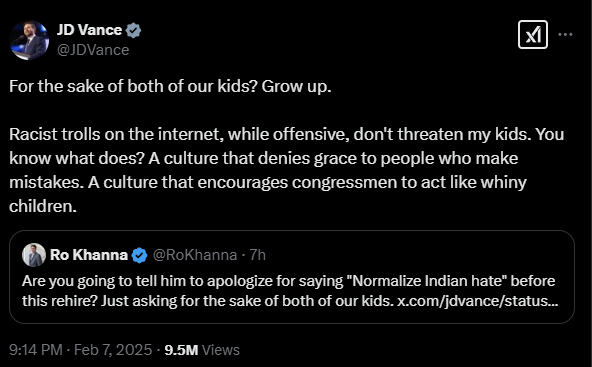Image resolution: width=592 pixels, height=367 pixels.
Task: Follow the x.com/jdvance/status link
Action: 477,301
